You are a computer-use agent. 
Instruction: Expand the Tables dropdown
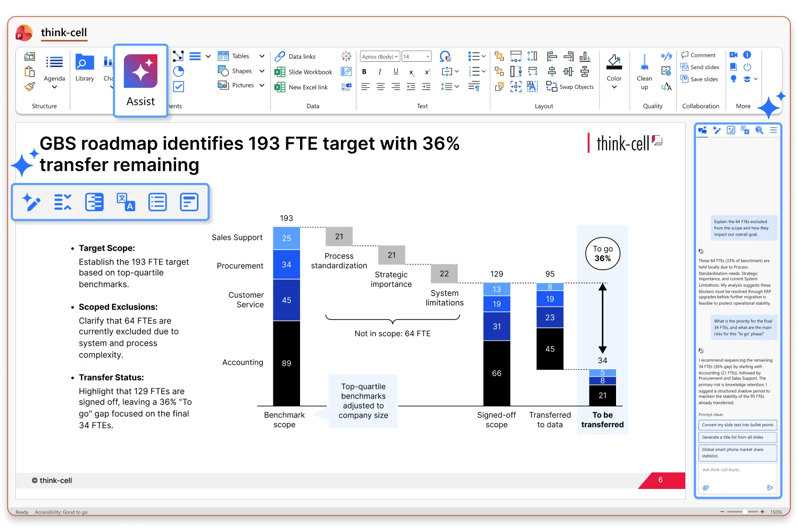coord(262,56)
